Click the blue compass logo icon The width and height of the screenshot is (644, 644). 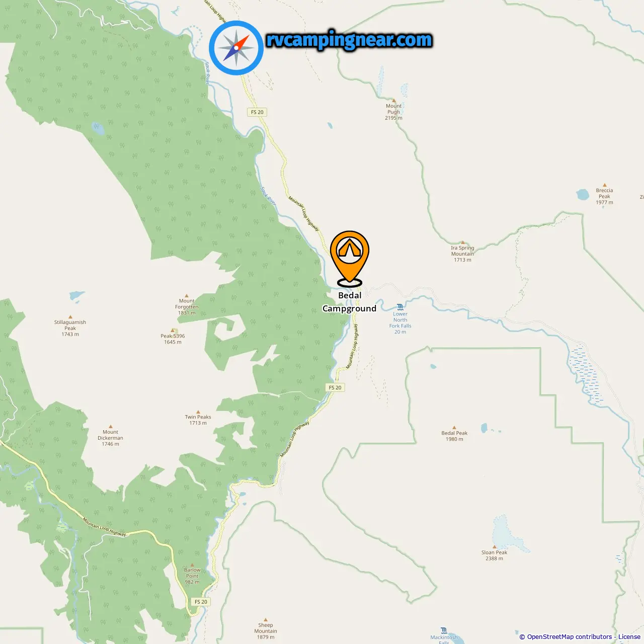click(236, 48)
